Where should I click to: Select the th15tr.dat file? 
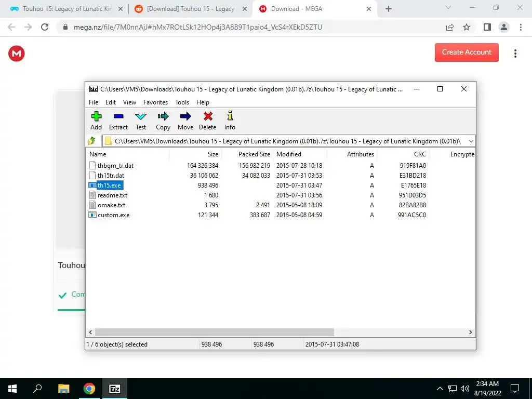(x=111, y=176)
